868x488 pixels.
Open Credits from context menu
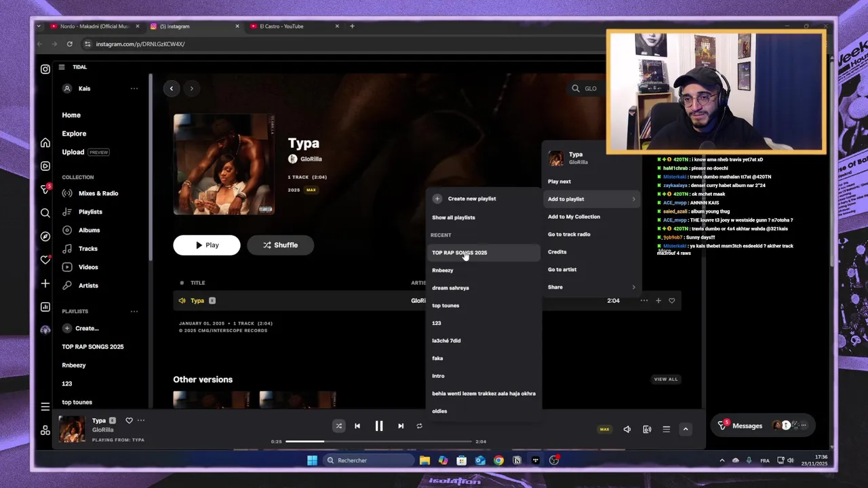point(591,251)
